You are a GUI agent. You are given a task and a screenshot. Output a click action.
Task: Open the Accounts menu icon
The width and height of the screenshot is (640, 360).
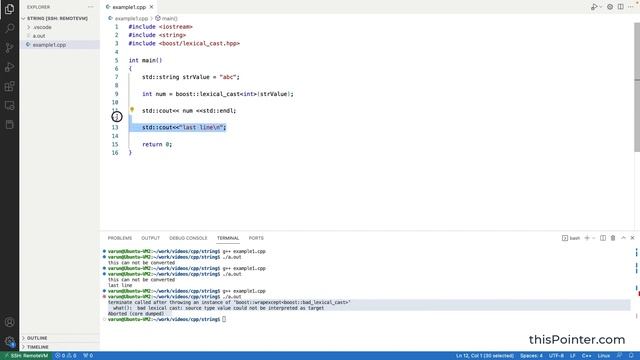pyautogui.click(x=9, y=322)
